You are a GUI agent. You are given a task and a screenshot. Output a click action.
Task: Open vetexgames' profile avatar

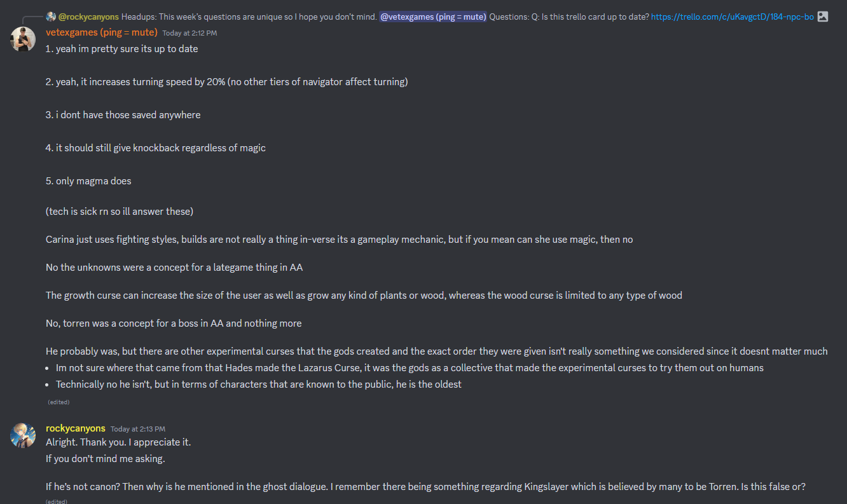click(x=23, y=39)
